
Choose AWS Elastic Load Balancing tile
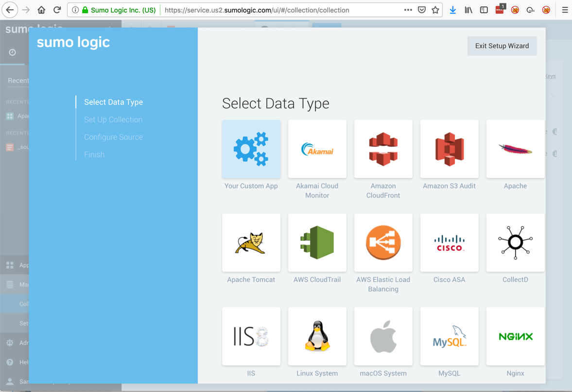pyautogui.click(x=383, y=242)
